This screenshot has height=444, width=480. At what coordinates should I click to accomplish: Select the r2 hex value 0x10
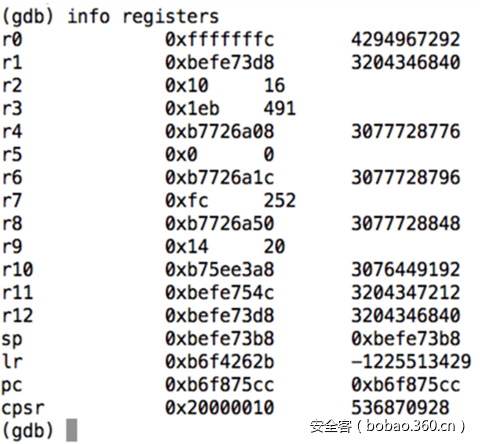187,85
